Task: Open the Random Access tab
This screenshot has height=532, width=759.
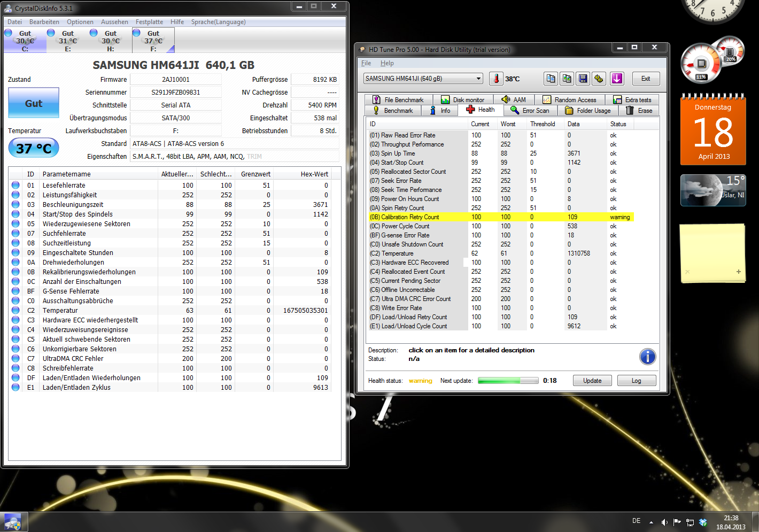Action: [569, 100]
